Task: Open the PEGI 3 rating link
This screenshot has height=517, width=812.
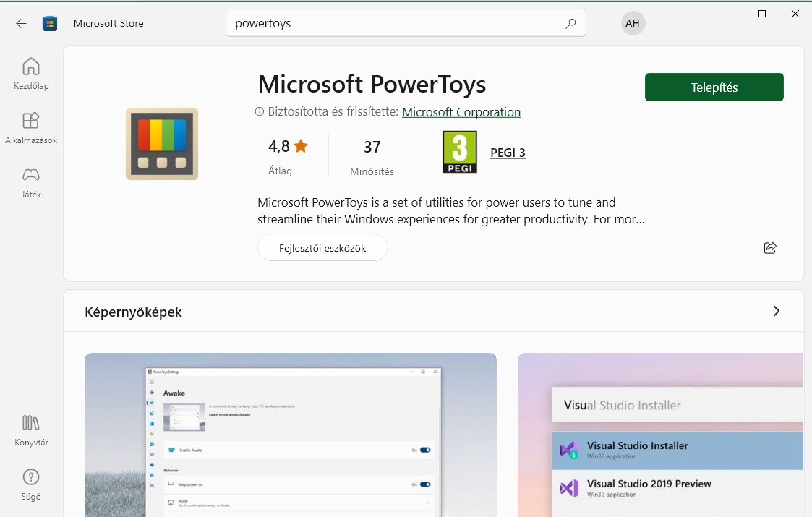Action: pos(508,153)
